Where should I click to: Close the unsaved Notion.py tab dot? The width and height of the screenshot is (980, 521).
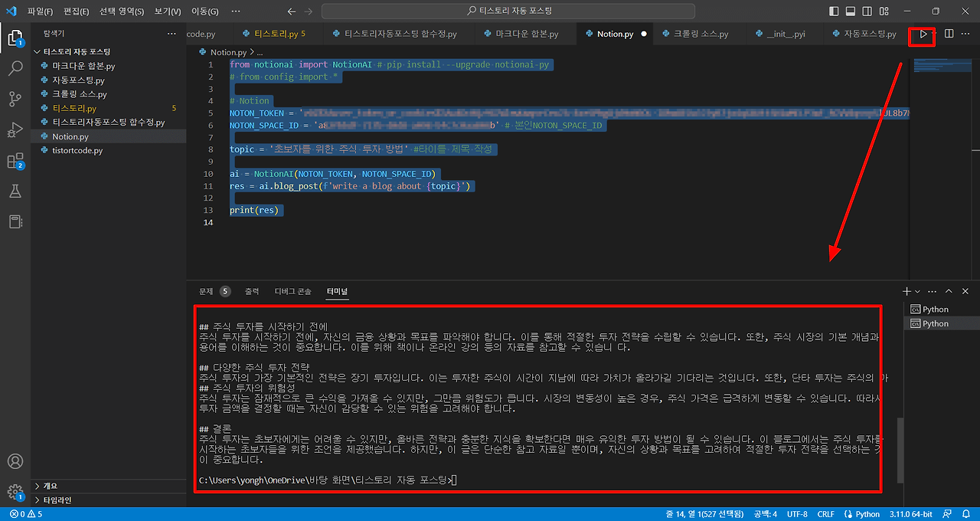644,34
